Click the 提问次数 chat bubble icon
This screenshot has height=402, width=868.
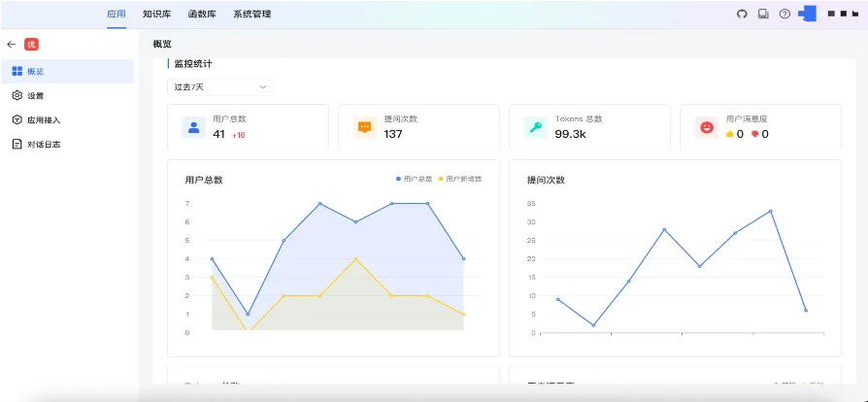point(365,127)
